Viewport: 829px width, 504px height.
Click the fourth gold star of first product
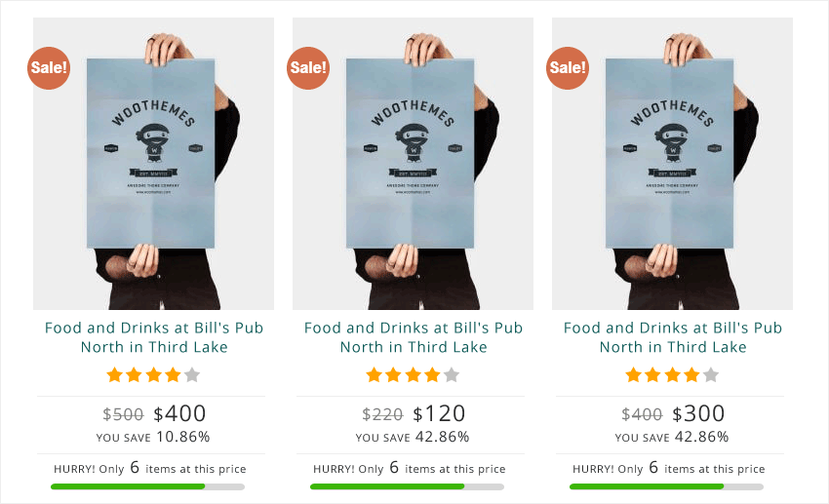point(173,375)
